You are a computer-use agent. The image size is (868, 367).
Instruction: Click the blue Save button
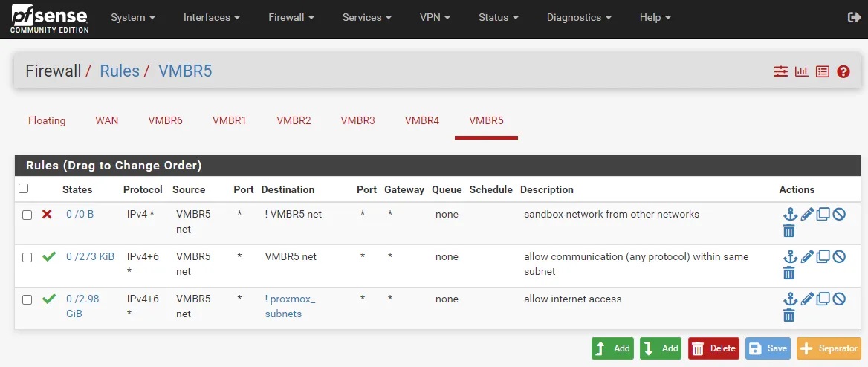(768, 348)
